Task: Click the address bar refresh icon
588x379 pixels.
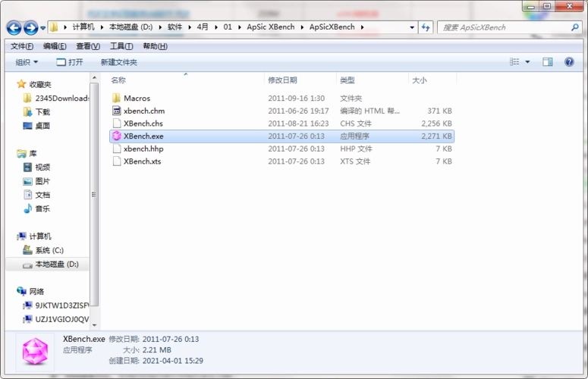Action: tap(426, 27)
